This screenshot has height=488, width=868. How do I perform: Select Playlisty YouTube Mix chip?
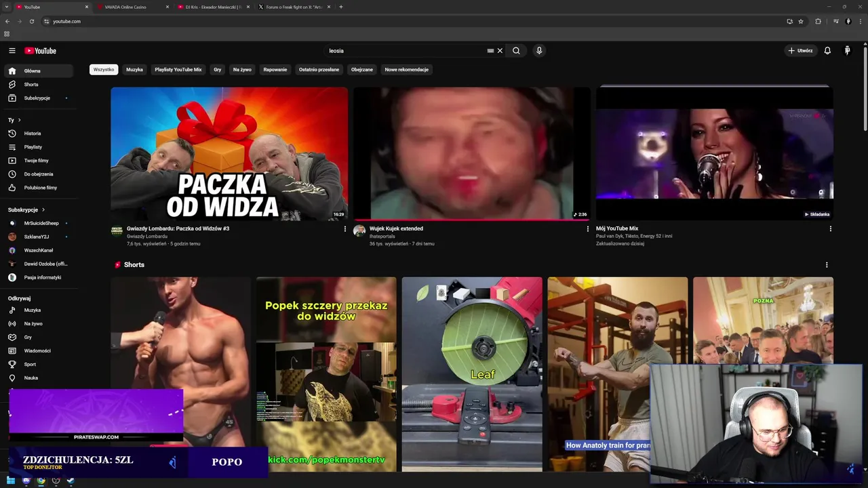click(178, 70)
